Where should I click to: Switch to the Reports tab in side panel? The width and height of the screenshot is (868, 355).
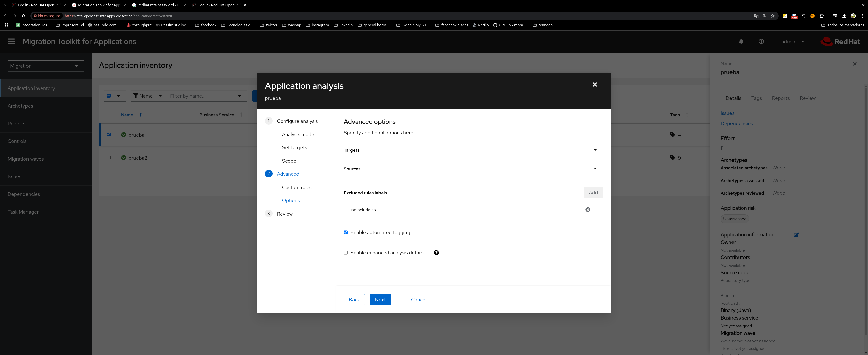[780, 98]
